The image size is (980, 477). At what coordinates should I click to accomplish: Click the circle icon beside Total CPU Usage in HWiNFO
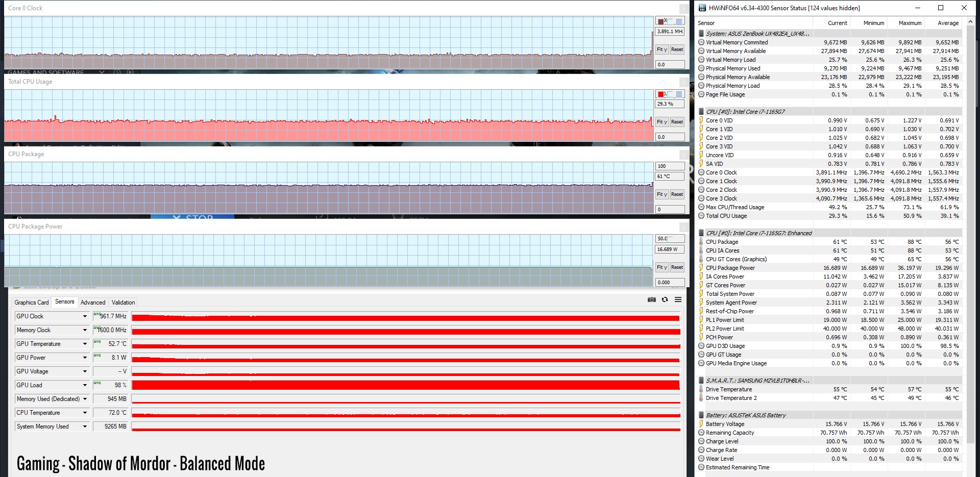tap(701, 216)
